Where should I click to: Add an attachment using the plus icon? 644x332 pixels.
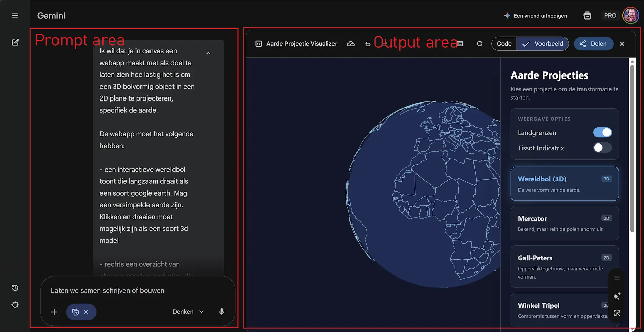click(54, 312)
